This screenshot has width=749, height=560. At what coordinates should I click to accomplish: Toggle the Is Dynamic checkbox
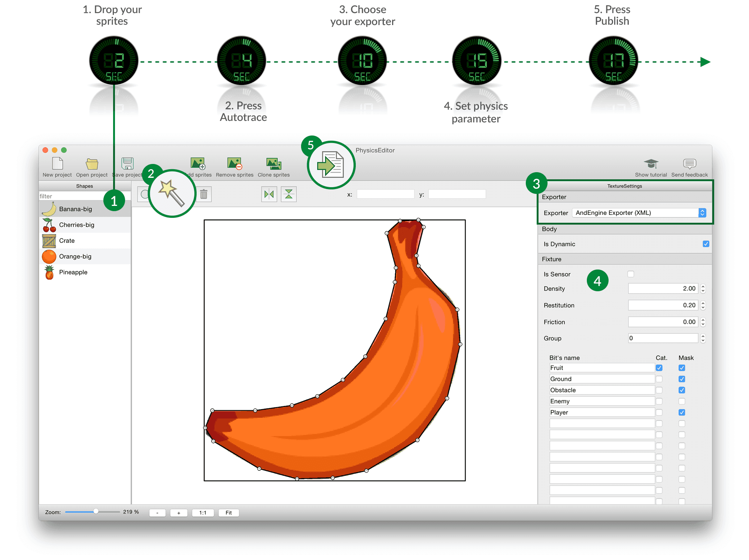pyautogui.click(x=706, y=244)
